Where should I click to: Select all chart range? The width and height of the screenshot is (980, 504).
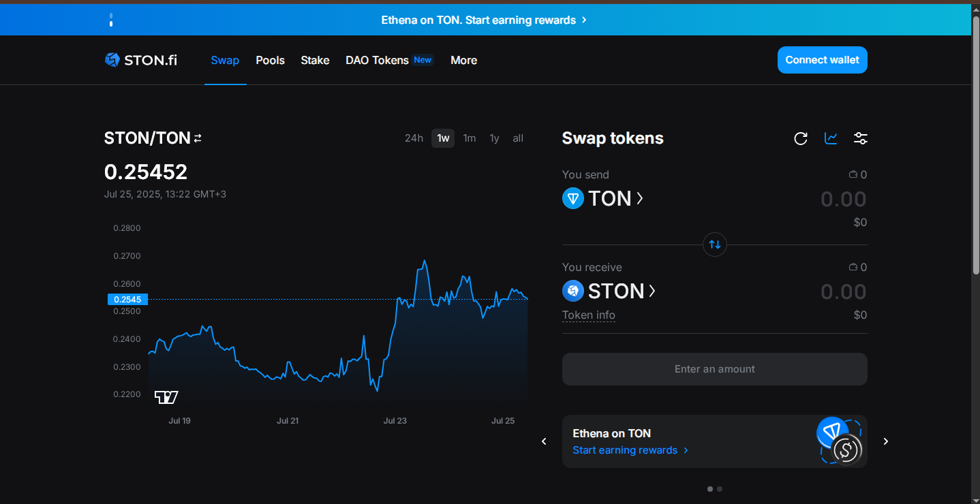518,138
